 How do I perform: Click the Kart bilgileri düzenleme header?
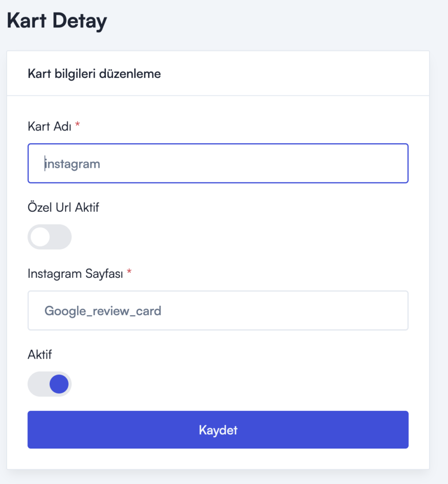click(95, 74)
